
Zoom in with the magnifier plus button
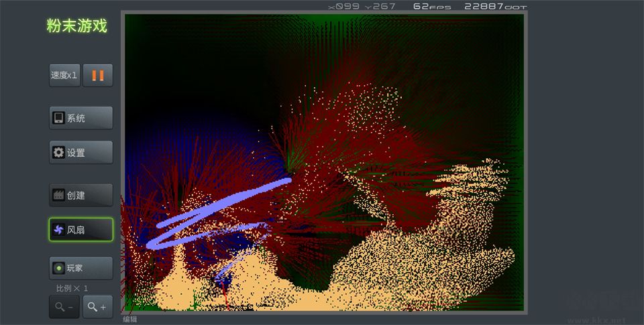[98, 307]
